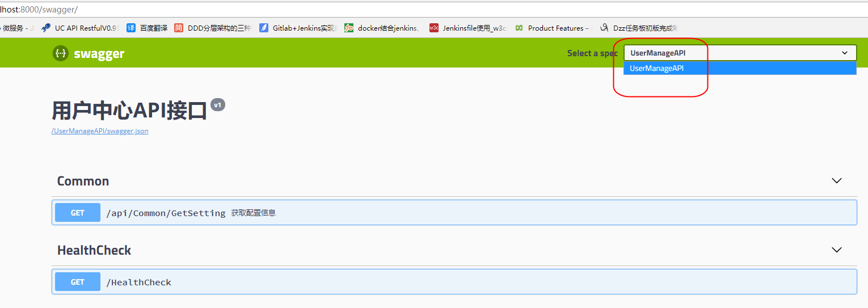Image resolution: width=868 pixels, height=308 pixels.
Task: Collapse the HealthCheck section chevron
Action: click(836, 250)
